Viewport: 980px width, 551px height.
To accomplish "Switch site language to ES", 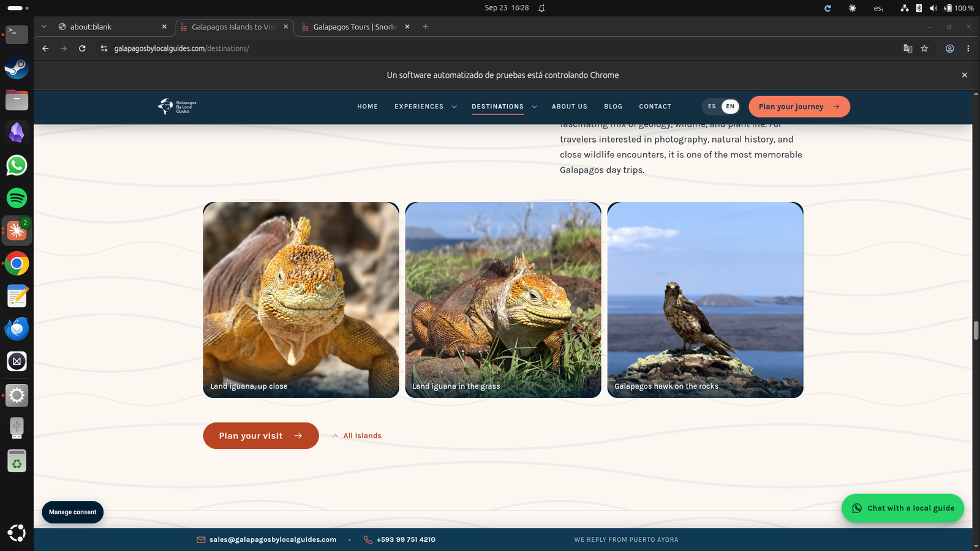I will coord(712,107).
